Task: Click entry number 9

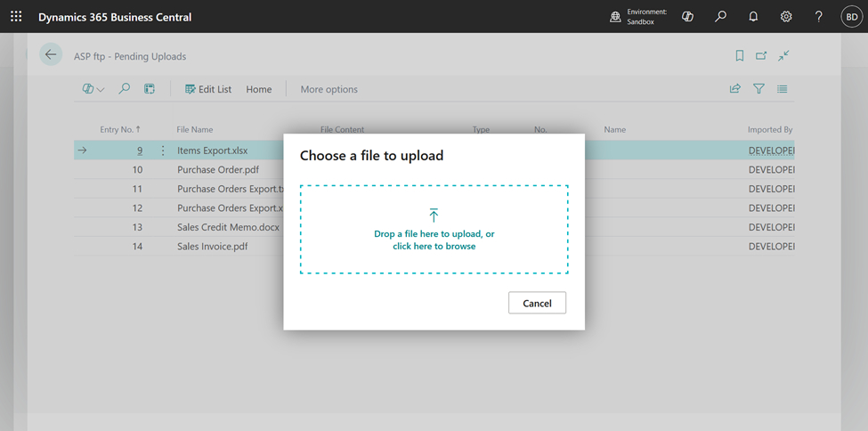Action: tap(140, 150)
